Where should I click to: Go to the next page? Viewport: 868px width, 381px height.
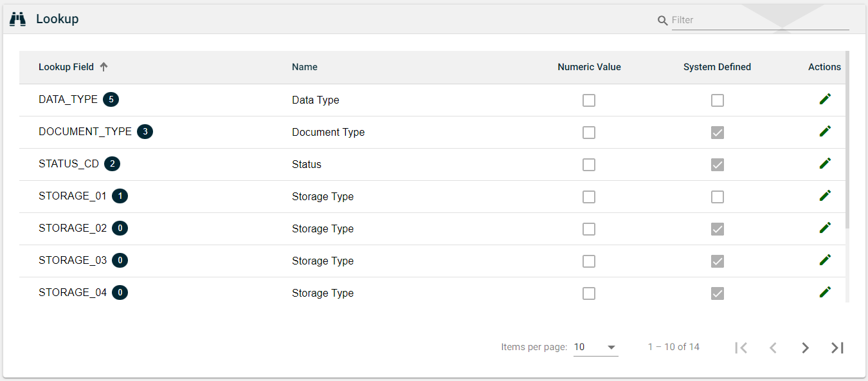805,348
